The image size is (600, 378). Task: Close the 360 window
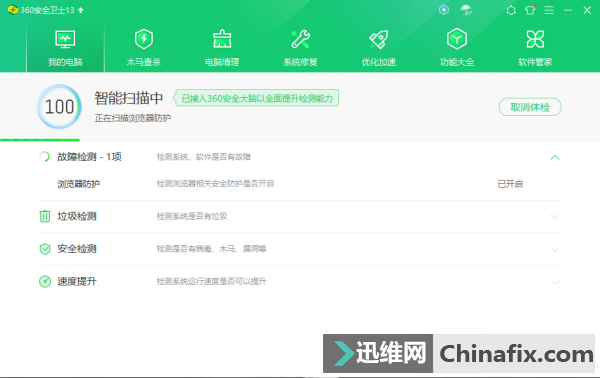[x=587, y=10]
